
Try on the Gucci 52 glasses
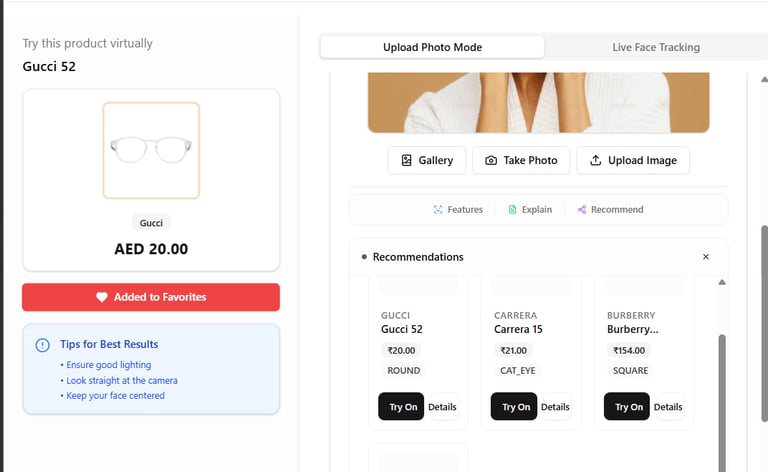tap(403, 407)
